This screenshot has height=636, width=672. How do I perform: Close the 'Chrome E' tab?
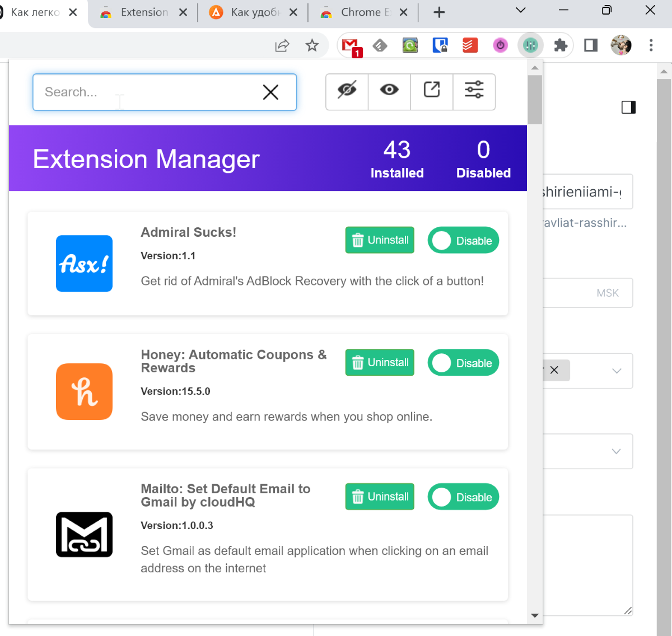(404, 12)
